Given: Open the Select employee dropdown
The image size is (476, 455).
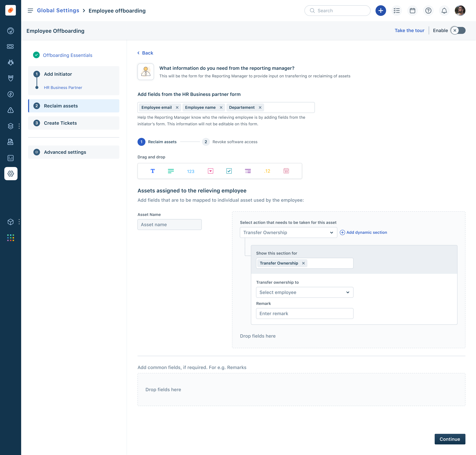Looking at the screenshot, I should tap(305, 292).
